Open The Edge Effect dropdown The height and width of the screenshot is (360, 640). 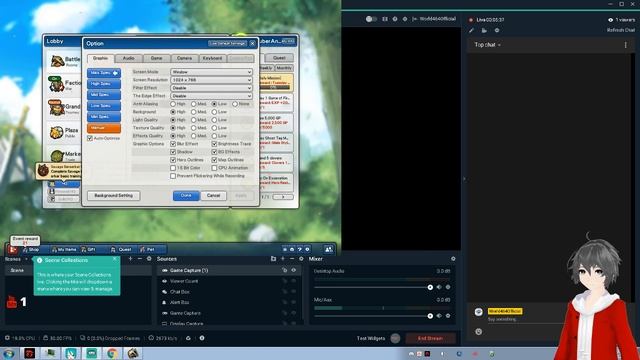tap(211, 96)
